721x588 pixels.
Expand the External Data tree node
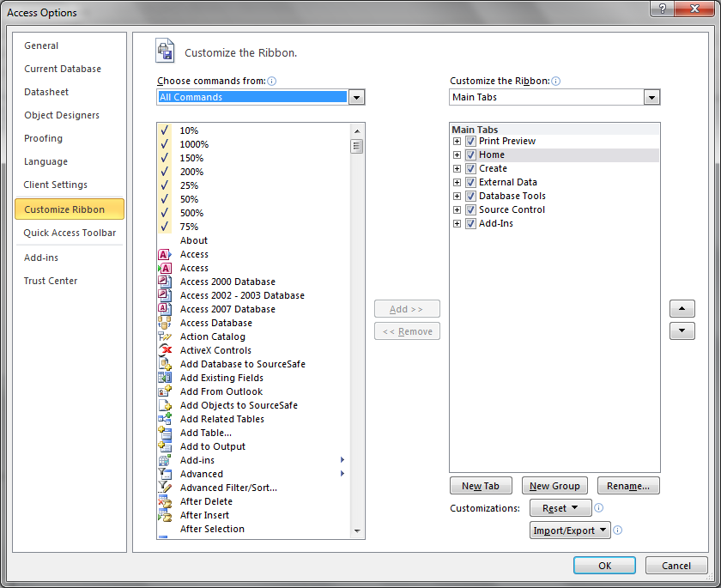click(457, 183)
